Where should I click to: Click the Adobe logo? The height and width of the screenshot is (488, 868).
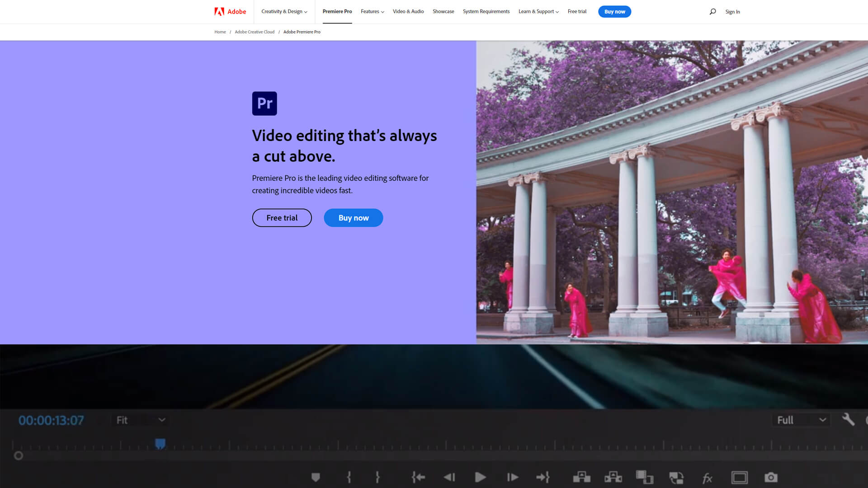(230, 12)
